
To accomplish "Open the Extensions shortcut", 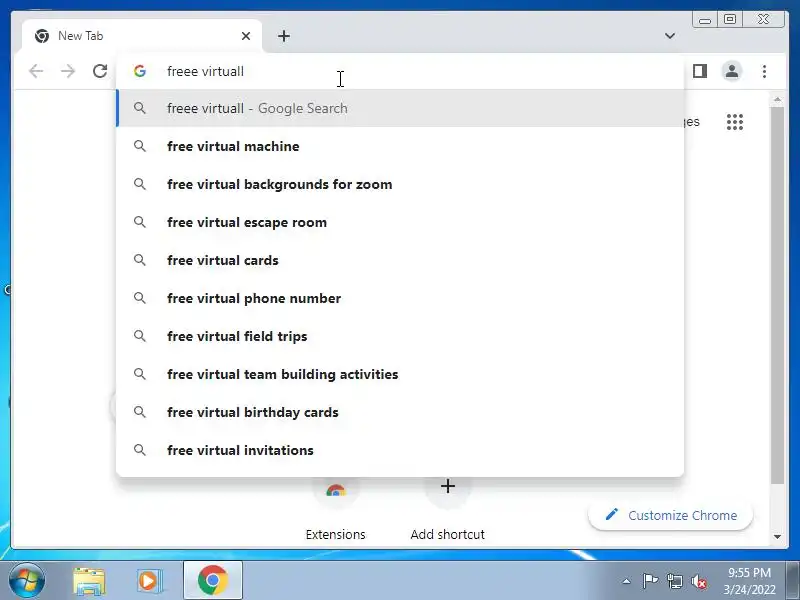I will point(335,508).
